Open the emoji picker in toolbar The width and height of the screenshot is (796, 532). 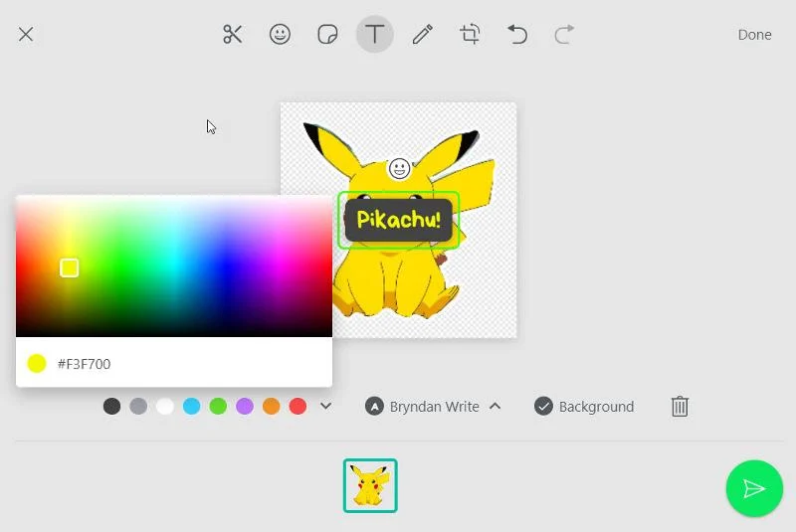pyautogui.click(x=280, y=35)
